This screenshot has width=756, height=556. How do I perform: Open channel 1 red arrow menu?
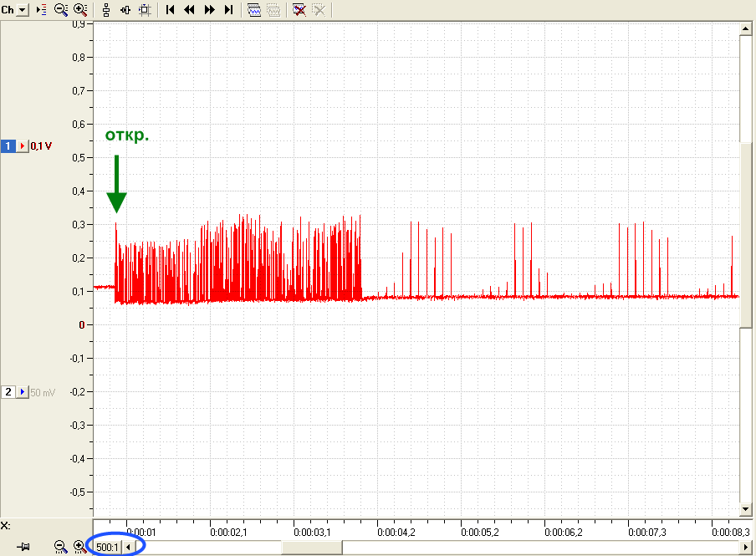tap(23, 145)
